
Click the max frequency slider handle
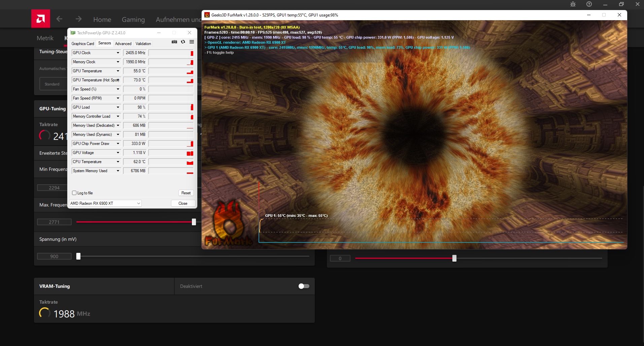(x=194, y=222)
